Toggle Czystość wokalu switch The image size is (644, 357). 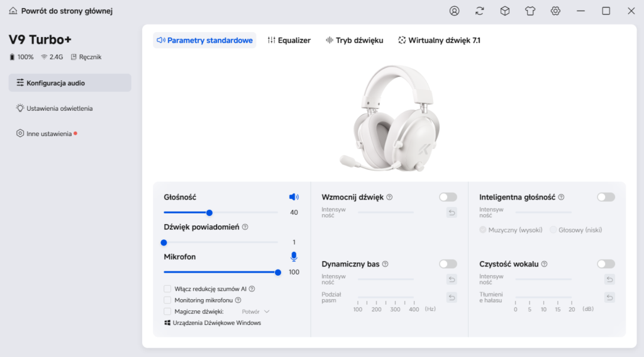click(606, 264)
